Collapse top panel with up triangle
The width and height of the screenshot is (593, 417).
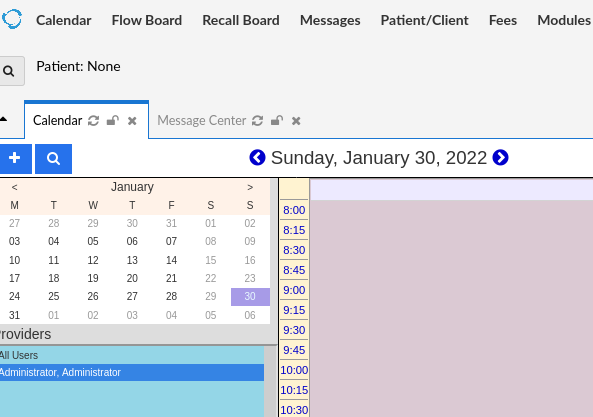point(3,119)
